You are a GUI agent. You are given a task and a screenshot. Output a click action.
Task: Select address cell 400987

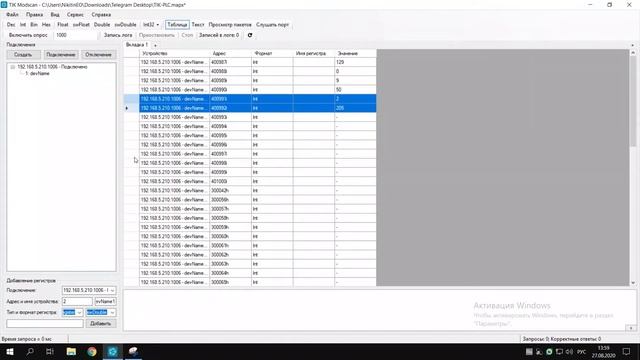pos(231,62)
